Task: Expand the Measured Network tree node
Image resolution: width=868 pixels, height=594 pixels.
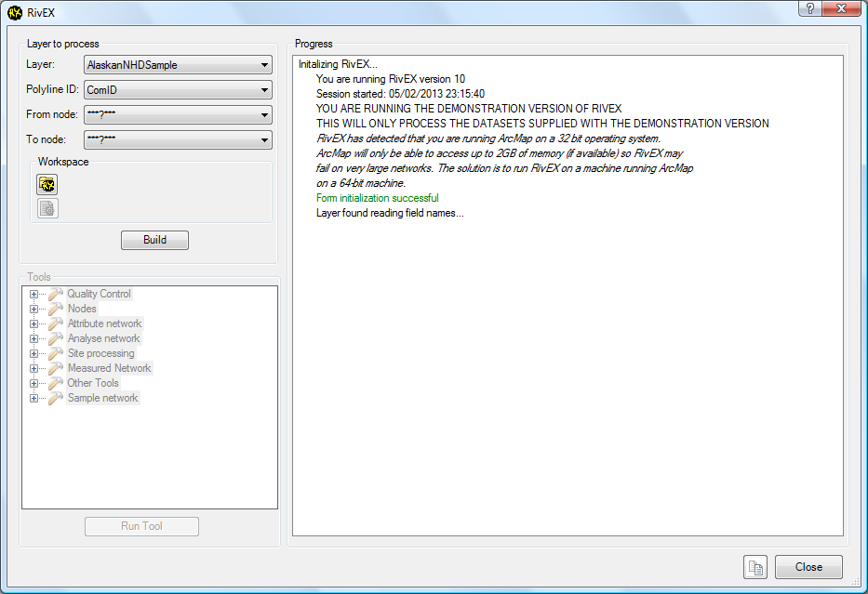Action: click(x=33, y=368)
